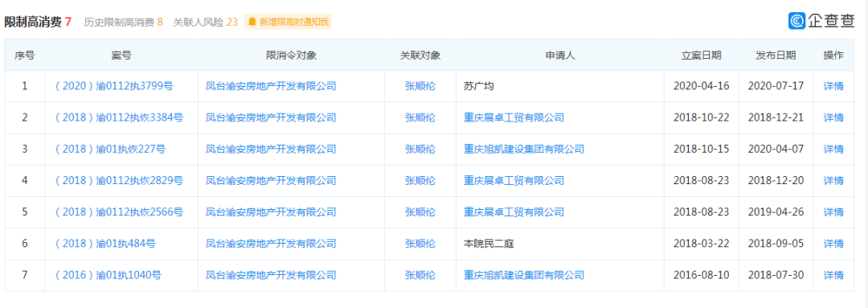Screen dimensions: 868x308
Task: Open applicant 重庆旭凯建设集团有限公司 in row 7
Action: 524,275
